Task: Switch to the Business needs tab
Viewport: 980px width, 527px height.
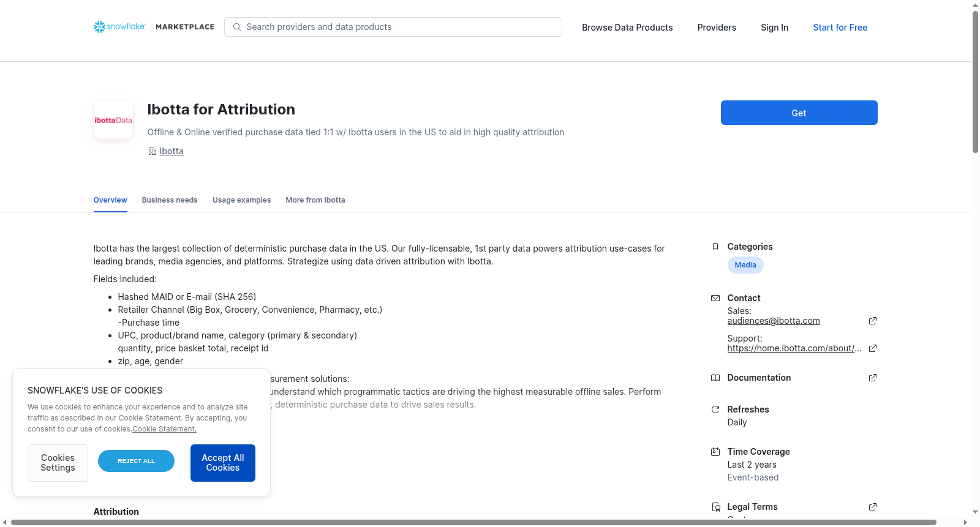Action: point(170,200)
